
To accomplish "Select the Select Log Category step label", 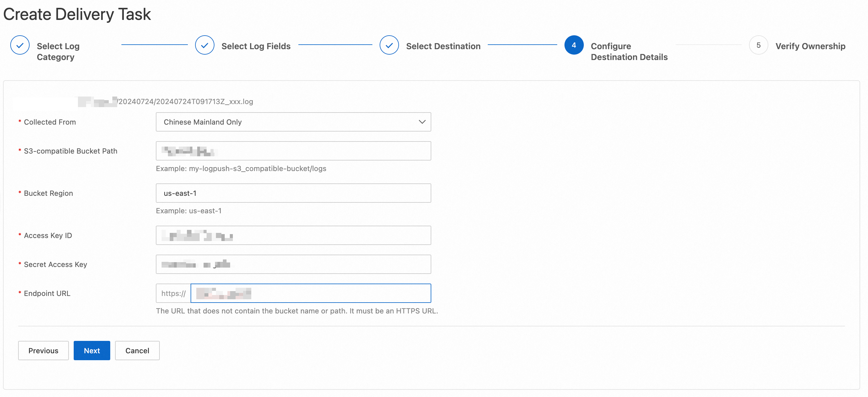I will [58, 52].
